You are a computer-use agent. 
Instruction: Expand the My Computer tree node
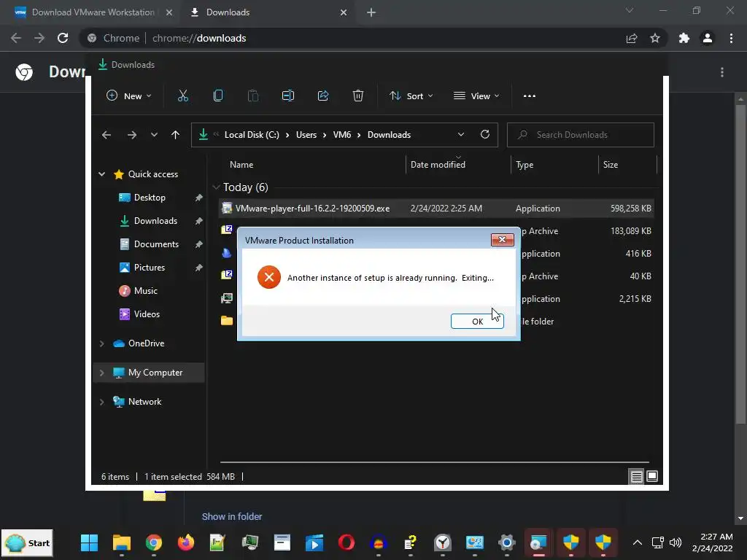(x=101, y=373)
